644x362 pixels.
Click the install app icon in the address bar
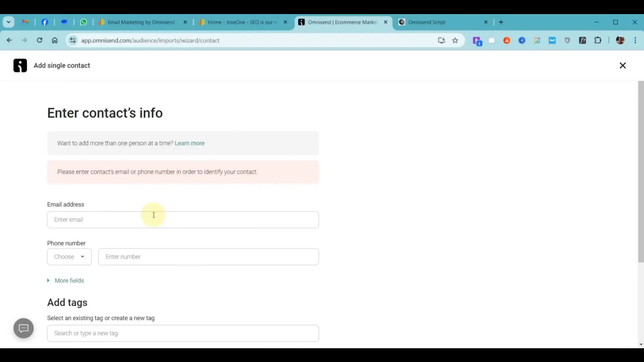click(441, 41)
